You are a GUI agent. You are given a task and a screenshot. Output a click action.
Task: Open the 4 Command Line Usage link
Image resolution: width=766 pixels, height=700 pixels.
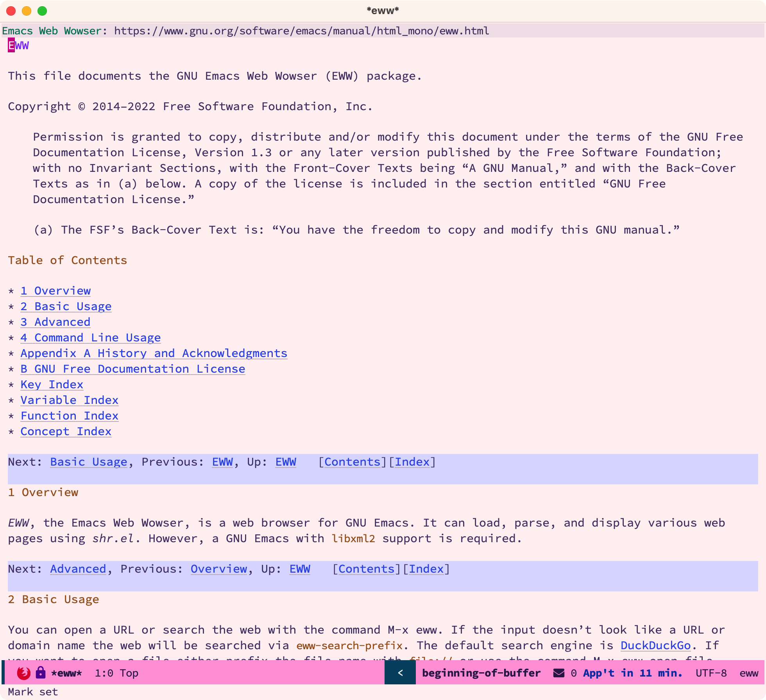[91, 337]
